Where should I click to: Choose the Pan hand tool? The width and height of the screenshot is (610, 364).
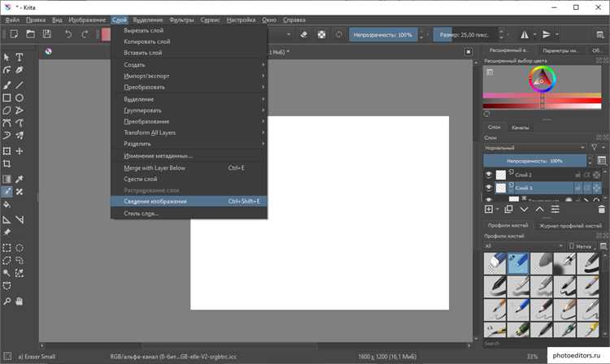point(19,301)
